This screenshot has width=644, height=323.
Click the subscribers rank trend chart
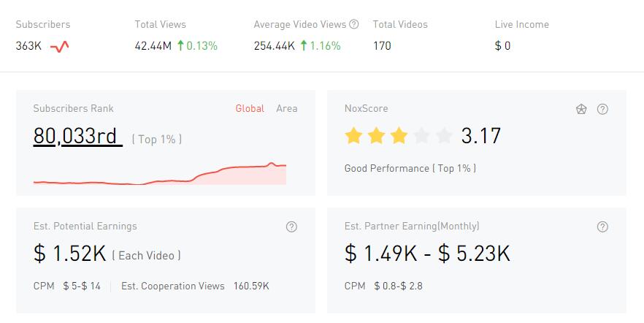[x=160, y=174]
